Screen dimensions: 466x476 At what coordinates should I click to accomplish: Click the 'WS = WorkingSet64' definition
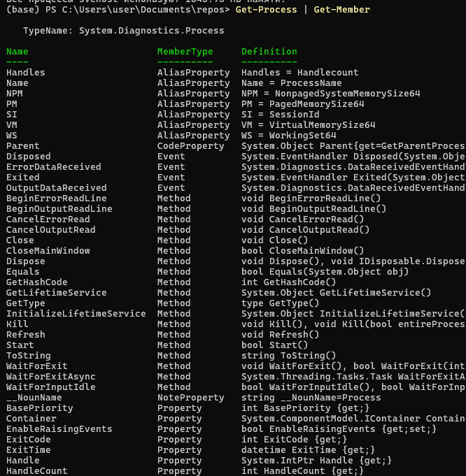tap(288, 136)
